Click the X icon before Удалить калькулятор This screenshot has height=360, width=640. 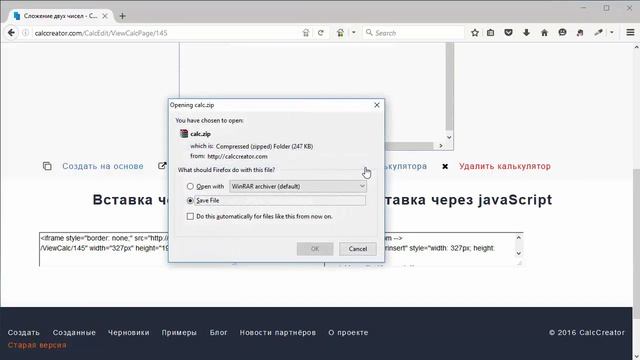tap(445, 167)
